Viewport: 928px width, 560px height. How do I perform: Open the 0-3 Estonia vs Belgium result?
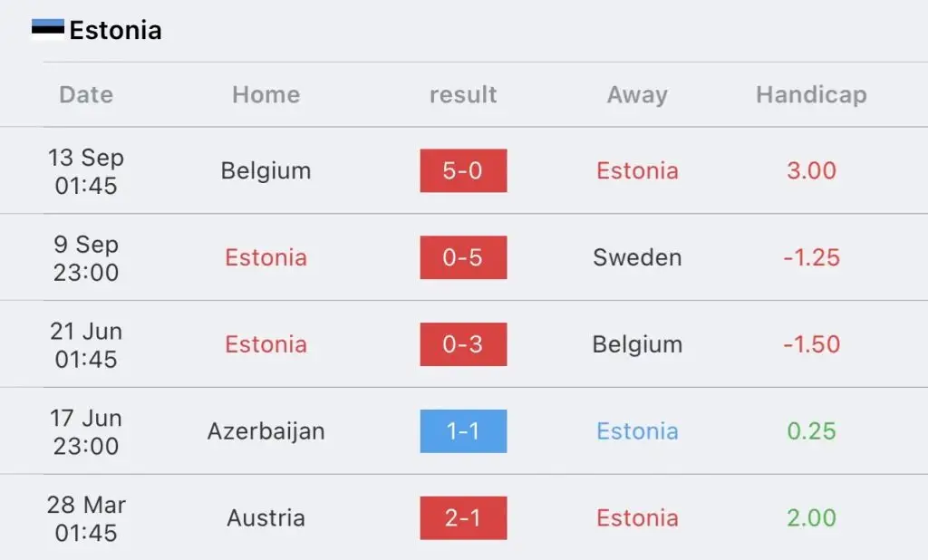pyautogui.click(x=463, y=344)
